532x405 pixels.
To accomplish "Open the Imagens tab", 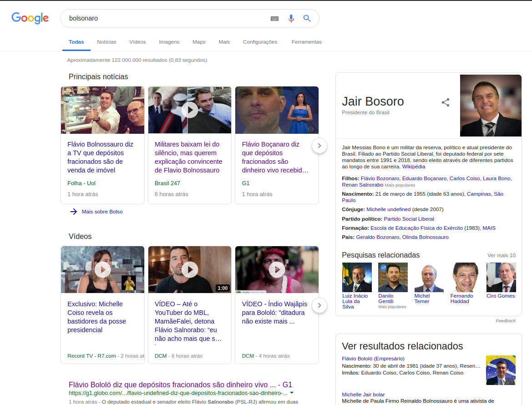I will click(169, 42).
